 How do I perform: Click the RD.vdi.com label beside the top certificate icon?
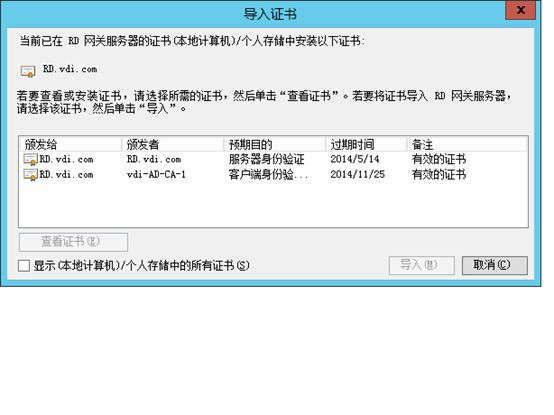70,69
